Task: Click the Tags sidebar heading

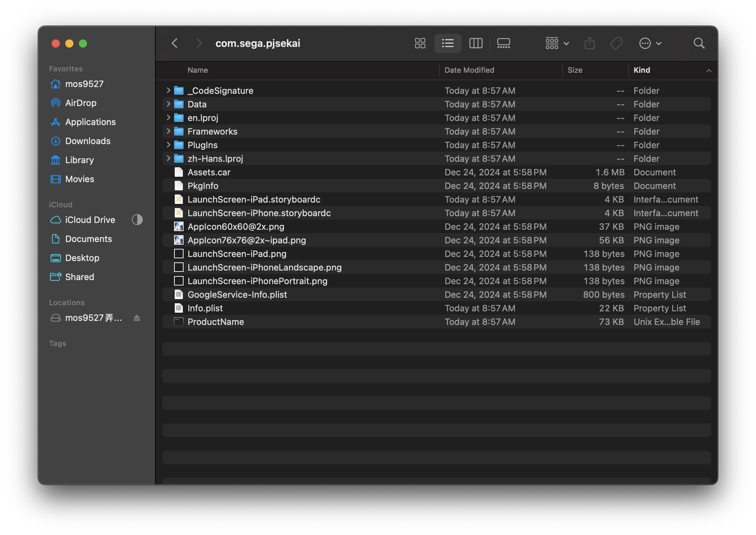Action: (57, 343)
